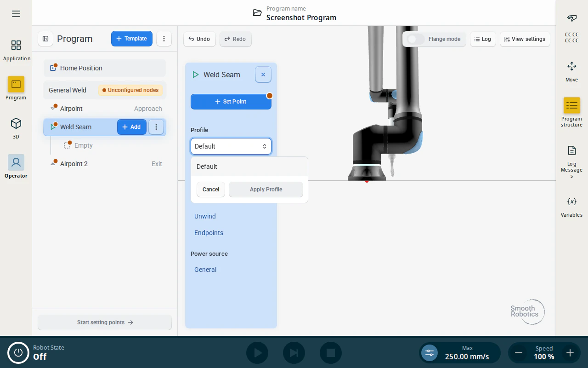Image resolution: width=588 pixels, height=368 pixels.
Task: Open View settings
Action: pos(525,39)
